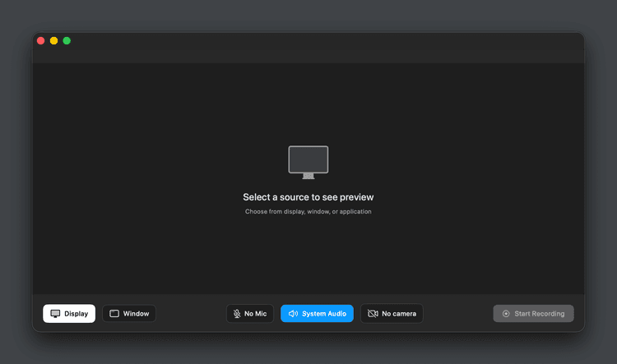
Task: Minimize the window using the yellow button
Action: (x=53, y=40)
